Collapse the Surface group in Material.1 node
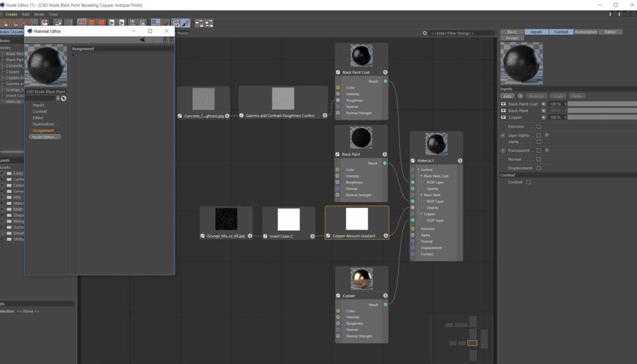This screenshot has height=364, width=637. [418, 170]
